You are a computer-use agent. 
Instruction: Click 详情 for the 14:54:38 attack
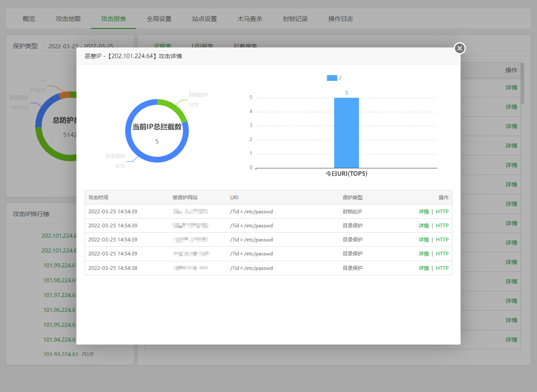pos(423,268)
